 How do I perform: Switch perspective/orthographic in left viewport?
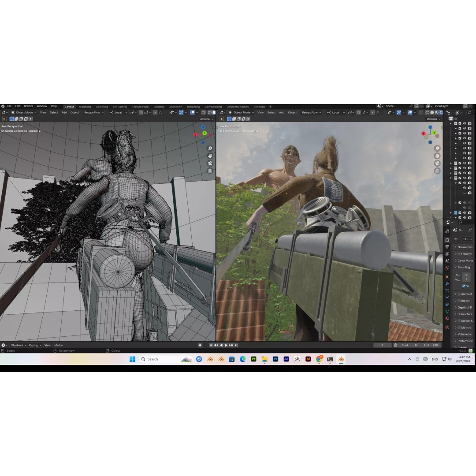tap(210, 171)
